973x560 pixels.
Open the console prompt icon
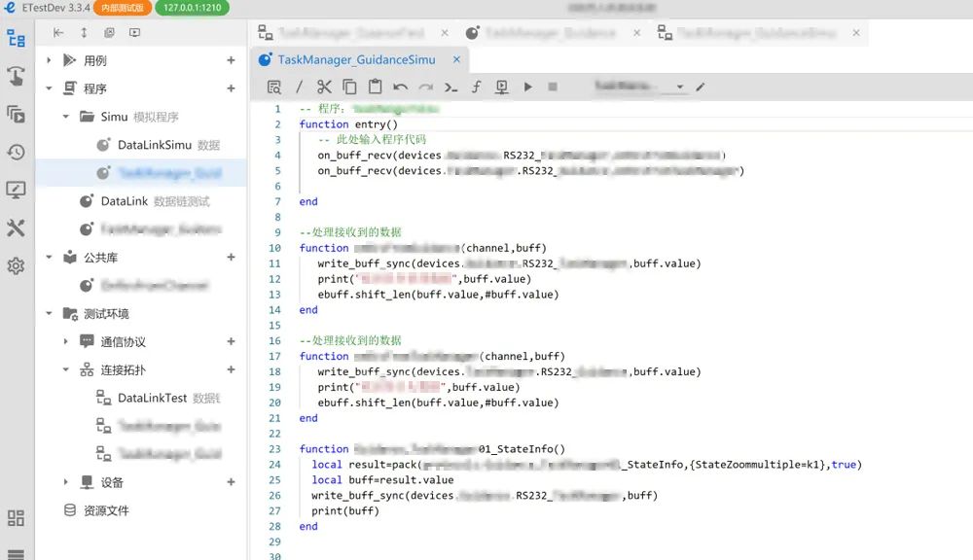point(451,87)
